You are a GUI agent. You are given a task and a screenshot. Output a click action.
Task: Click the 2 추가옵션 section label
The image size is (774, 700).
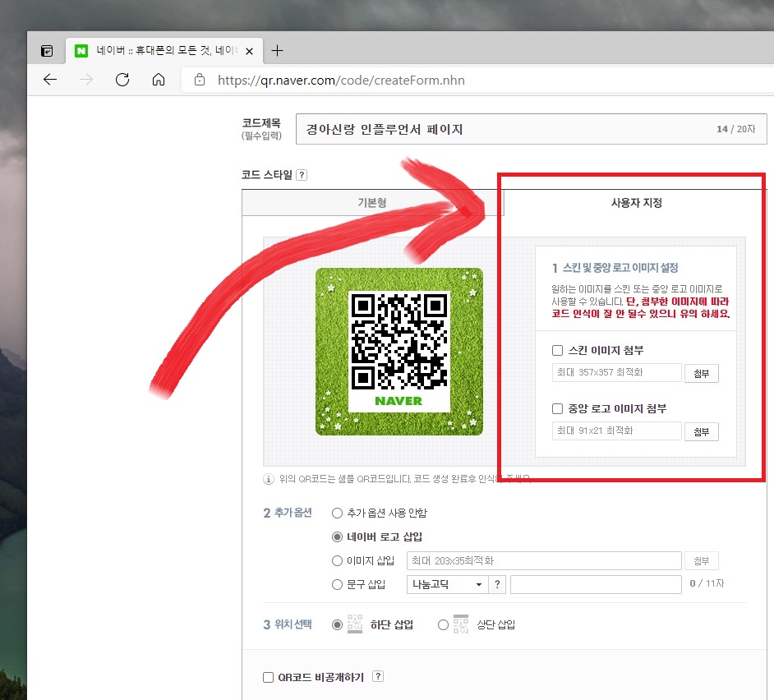click(288, 513)
